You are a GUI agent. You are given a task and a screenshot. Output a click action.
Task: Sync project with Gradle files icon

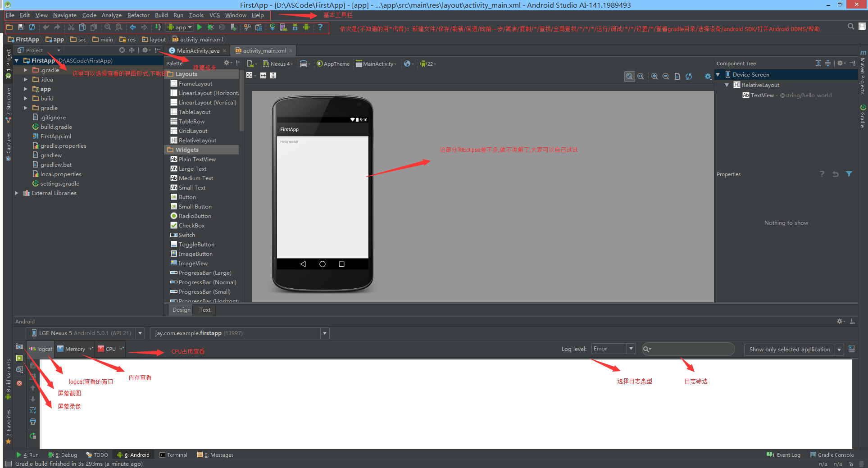pyautogui.click(x=273, y=27)
